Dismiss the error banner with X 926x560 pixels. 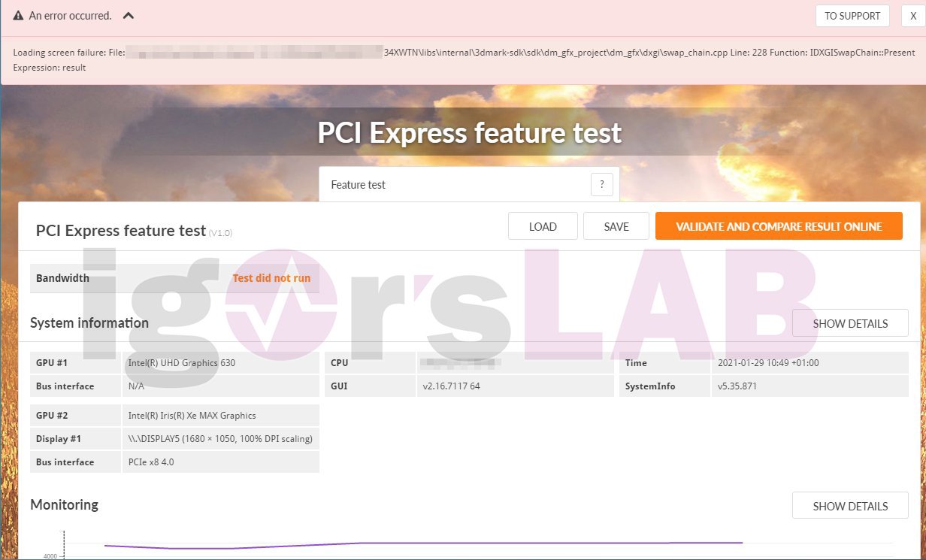(912, 16)
